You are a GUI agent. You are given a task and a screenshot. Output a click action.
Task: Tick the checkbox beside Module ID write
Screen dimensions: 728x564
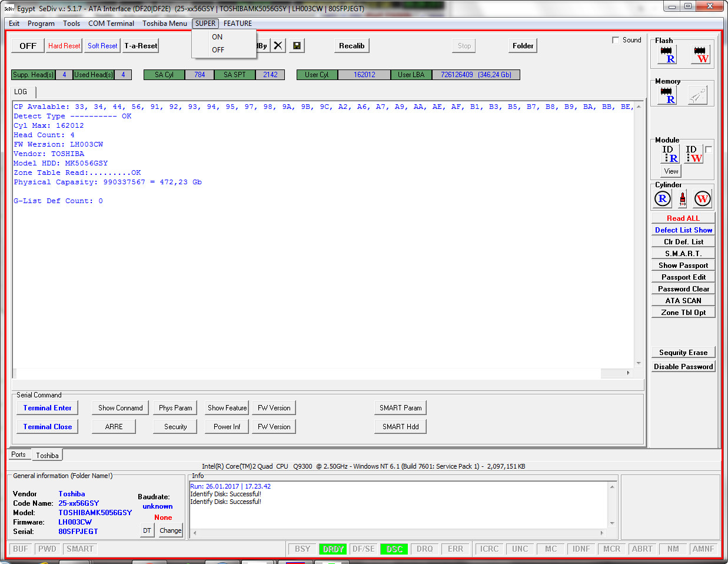709,150
